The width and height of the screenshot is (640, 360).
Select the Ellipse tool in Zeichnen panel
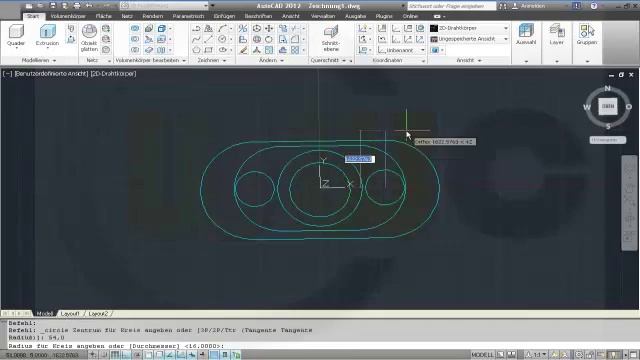pos(223,50)
